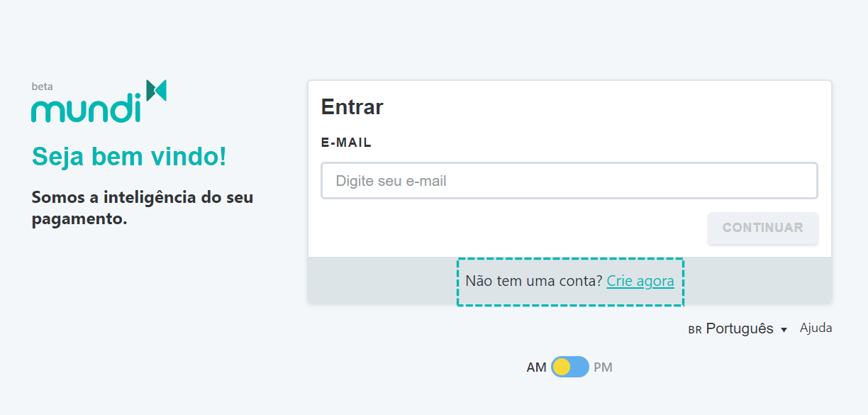
Task: Toggle the AM/PM theme switch
Action: tap(570, 367)
